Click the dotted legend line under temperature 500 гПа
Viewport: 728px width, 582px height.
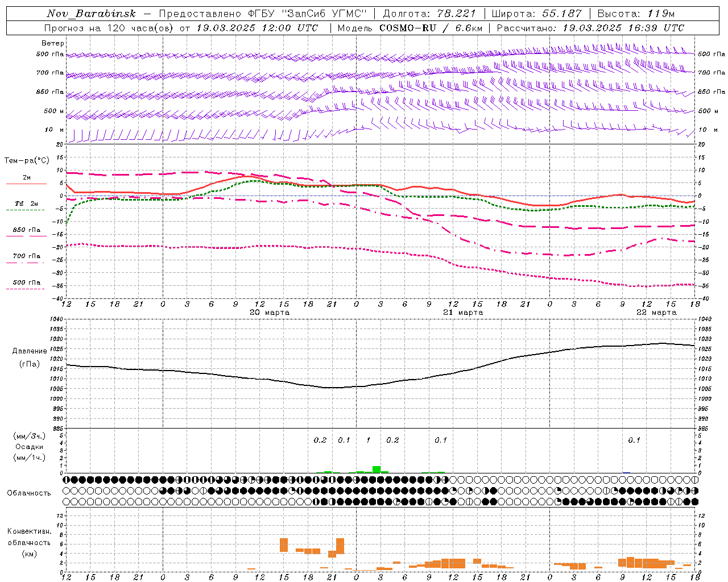pos(25,289)
